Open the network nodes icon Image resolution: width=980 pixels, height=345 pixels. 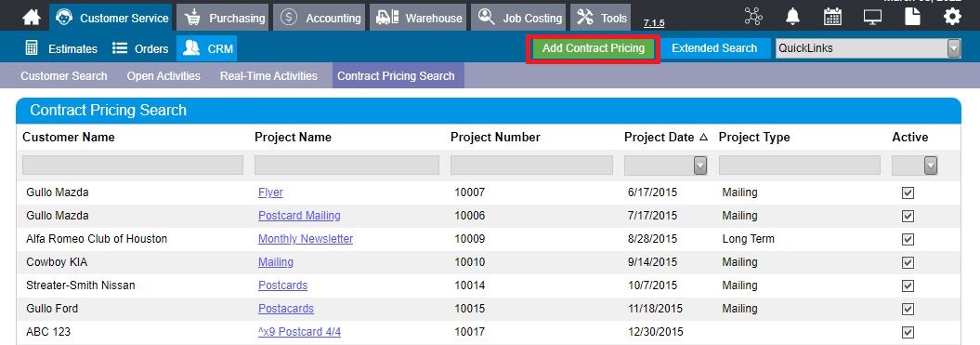click(x=753, y=17)
